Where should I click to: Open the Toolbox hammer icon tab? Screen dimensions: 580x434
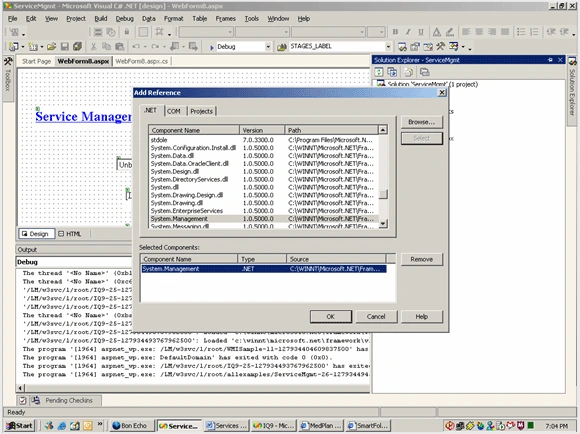[8, 78]
